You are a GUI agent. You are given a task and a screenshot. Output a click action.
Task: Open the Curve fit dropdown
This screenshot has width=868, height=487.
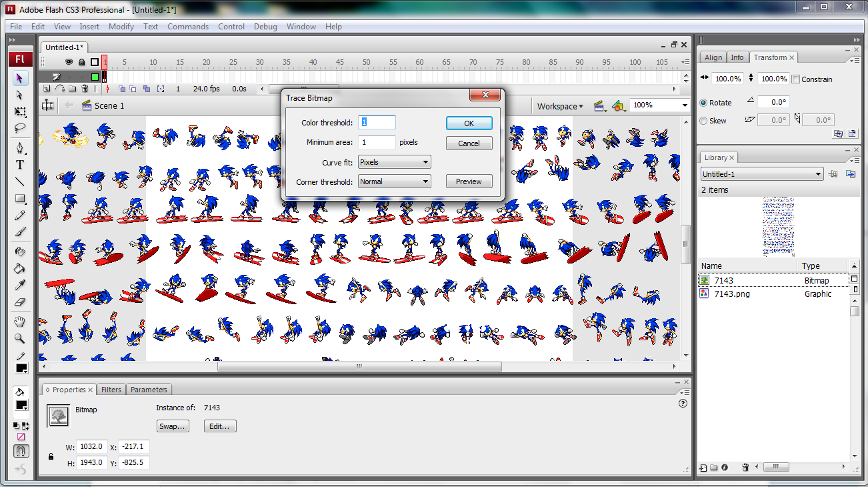[x=394, y=161]
